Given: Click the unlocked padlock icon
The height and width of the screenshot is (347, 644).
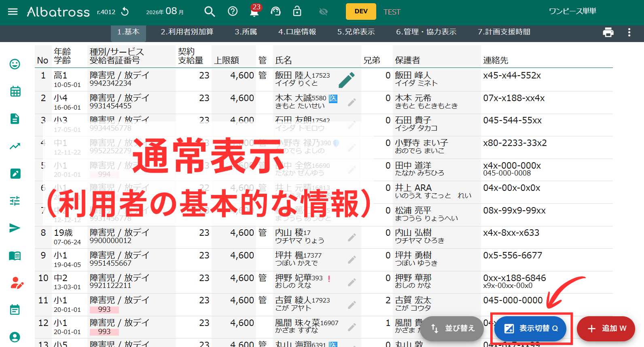Looking at the screenshot, I should (x=297, y=11).
